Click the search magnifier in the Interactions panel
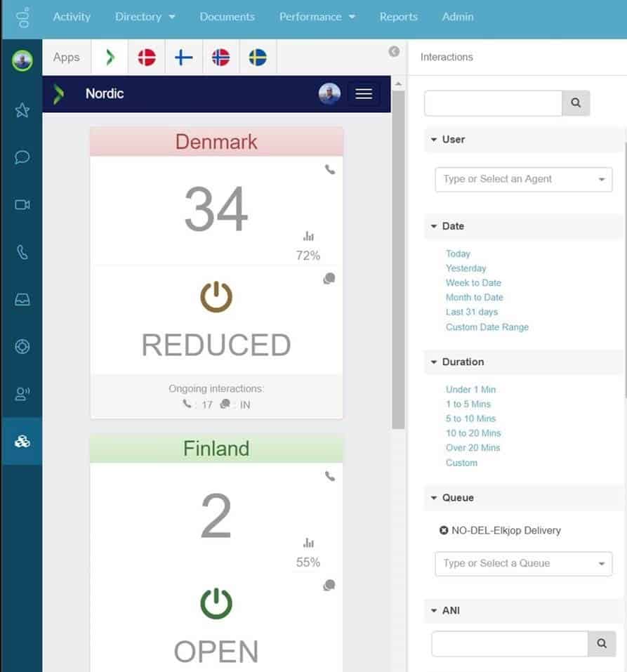The image size is (627, 672). point(575,103)
